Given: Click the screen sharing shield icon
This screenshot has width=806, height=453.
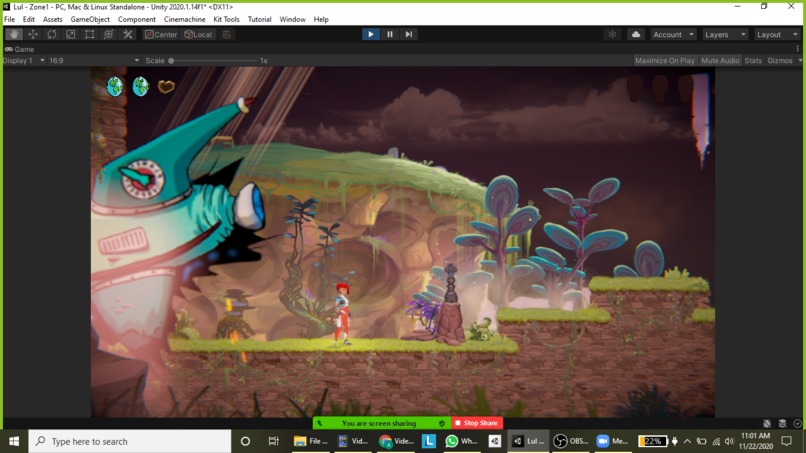Looking at the screenshot, I should click(442, 423).
